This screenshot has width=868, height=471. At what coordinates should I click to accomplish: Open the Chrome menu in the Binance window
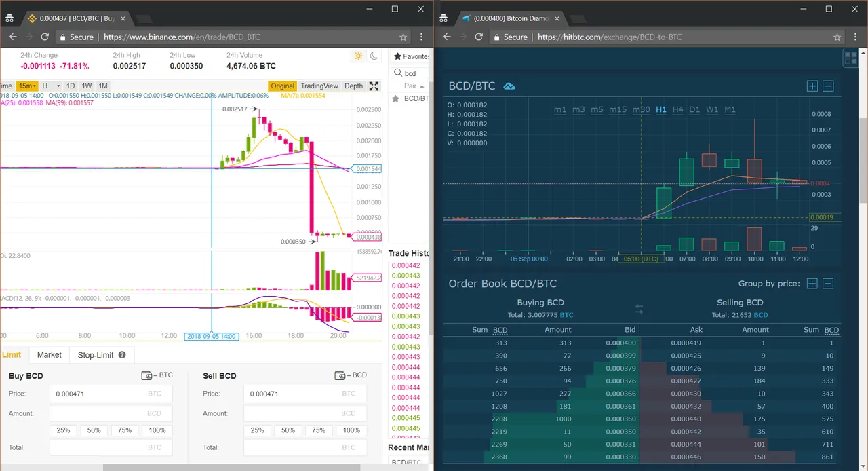tap(422, 37)
